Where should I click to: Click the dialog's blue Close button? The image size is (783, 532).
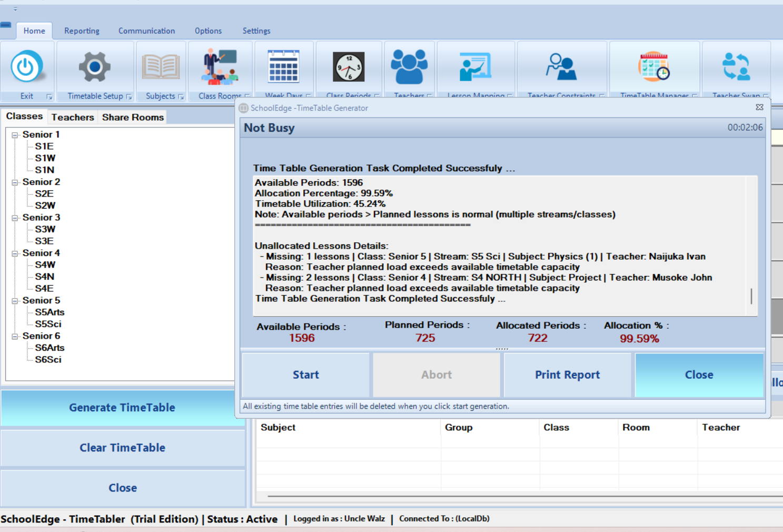(x=699, y=375)
